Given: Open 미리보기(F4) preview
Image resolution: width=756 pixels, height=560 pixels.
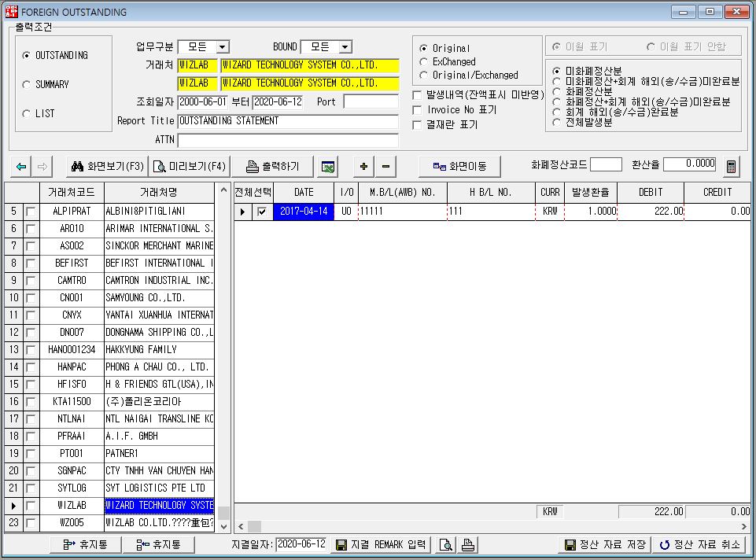Looking at the screenshot, I should click(x=190, y=167).
